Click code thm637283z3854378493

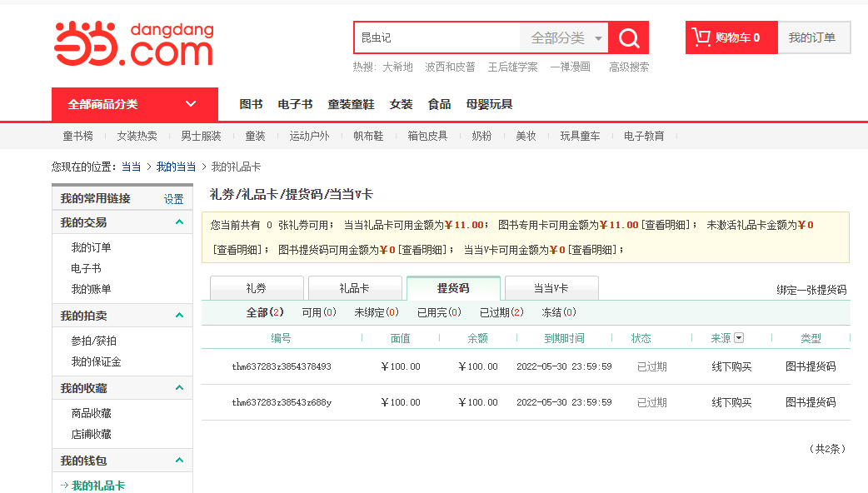pos(282,366)
